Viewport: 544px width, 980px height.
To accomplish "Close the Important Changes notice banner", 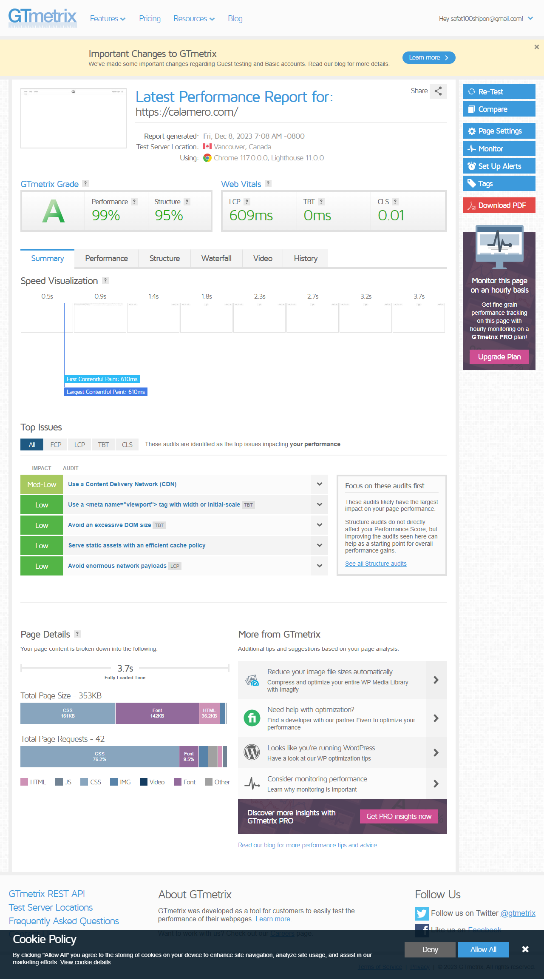I will coord(536,47).
